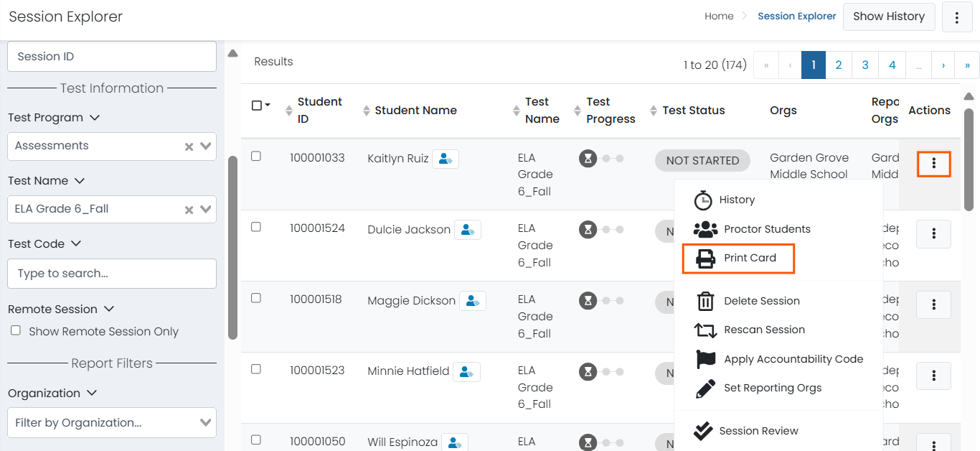
Task: Jump to the last results page
Action: point(967,65)
